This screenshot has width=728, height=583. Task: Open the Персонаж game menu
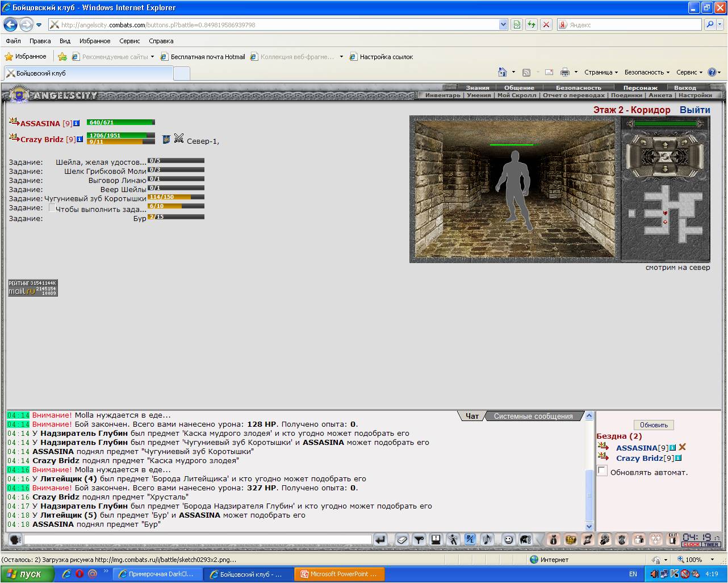click(640, 88)
